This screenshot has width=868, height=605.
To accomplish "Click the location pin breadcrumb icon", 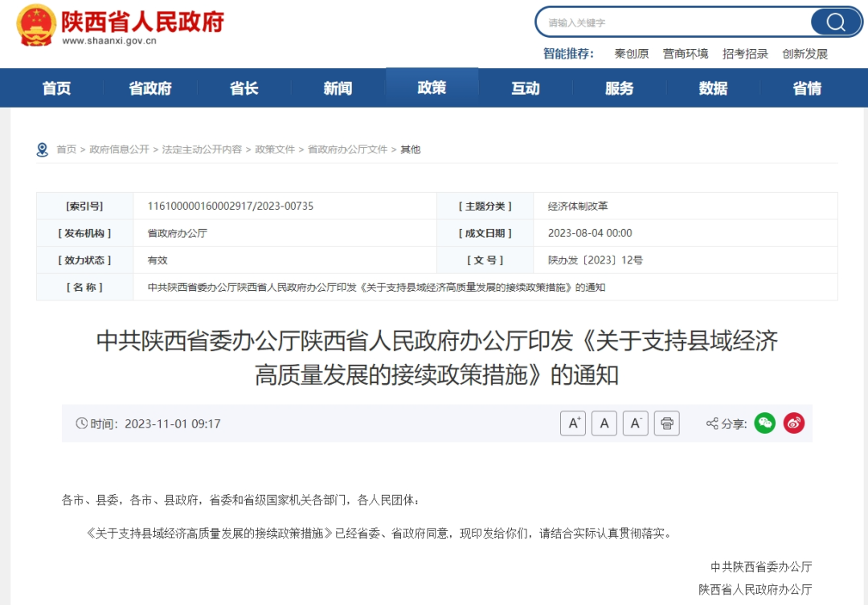I will coord(43,149).
